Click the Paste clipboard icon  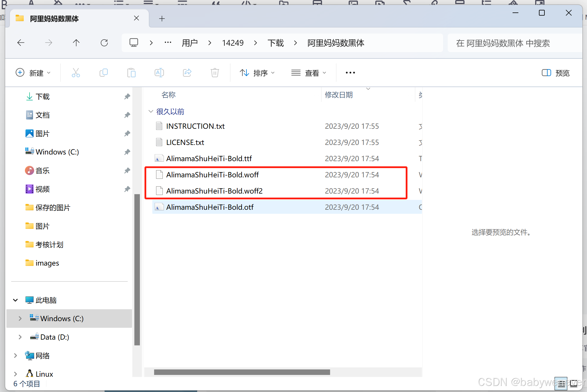(131, 73)
